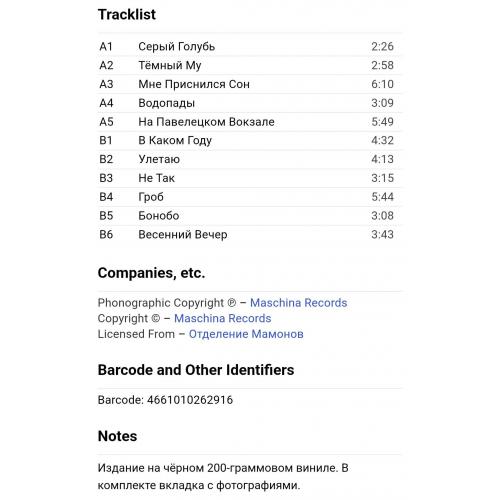Open the Отделение Мамонов licensed-from link

(x=246, y=334)
